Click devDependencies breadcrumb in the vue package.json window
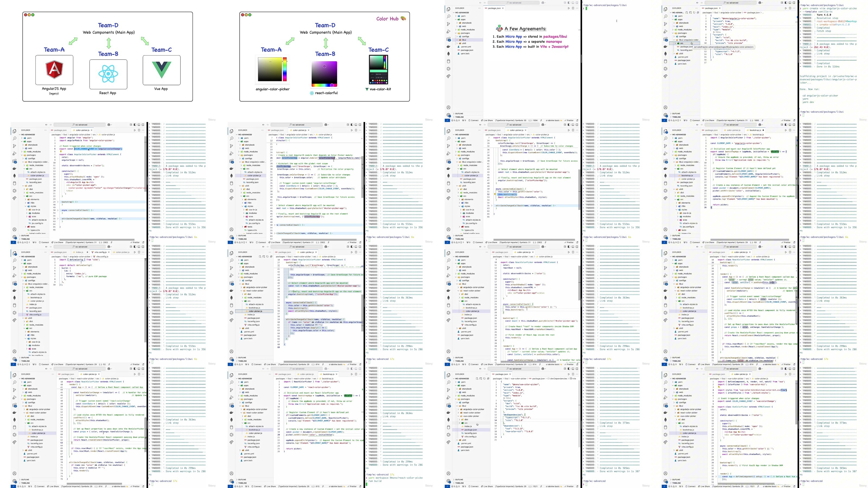The height and width of the screenshot is (488, 868). pos(558,378)
